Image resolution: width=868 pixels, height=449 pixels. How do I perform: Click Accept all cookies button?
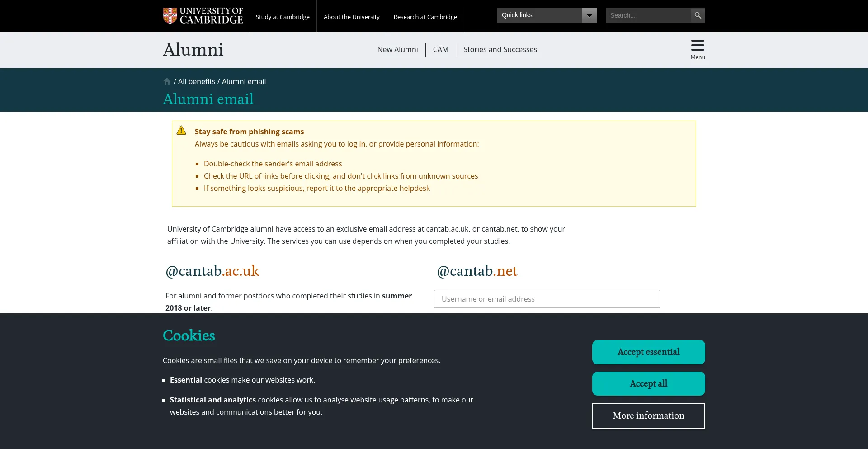pyautogui.click(x=648, y=384)
